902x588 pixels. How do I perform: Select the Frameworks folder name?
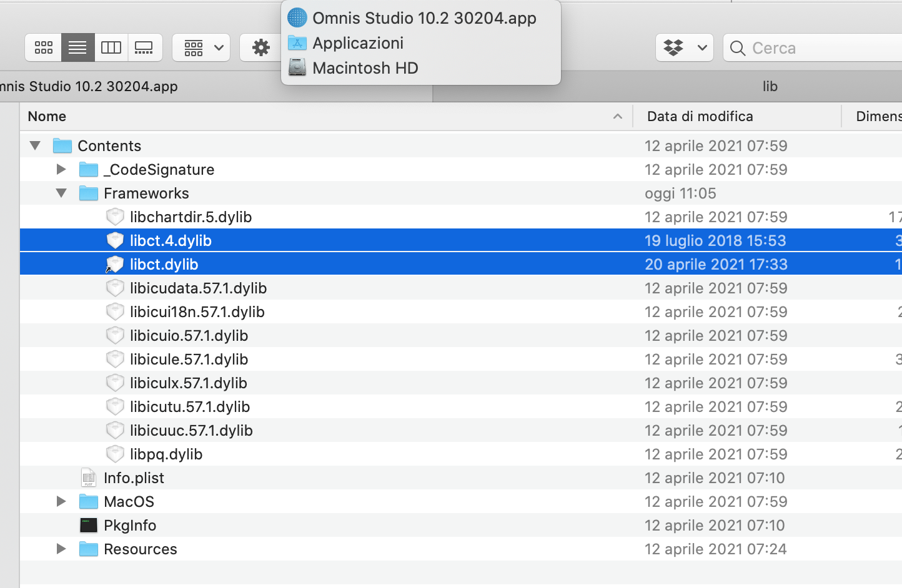(146, 193)
